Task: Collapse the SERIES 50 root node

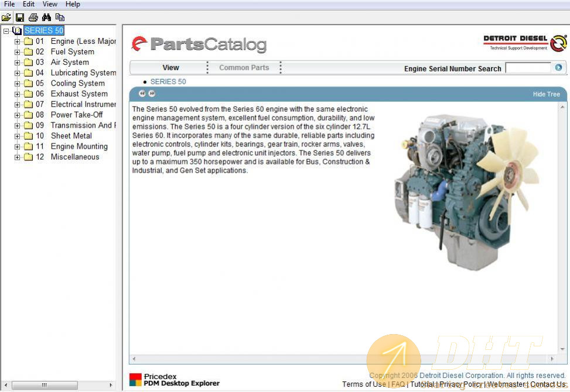Action: pyautogui.click(x=6, y=31)
